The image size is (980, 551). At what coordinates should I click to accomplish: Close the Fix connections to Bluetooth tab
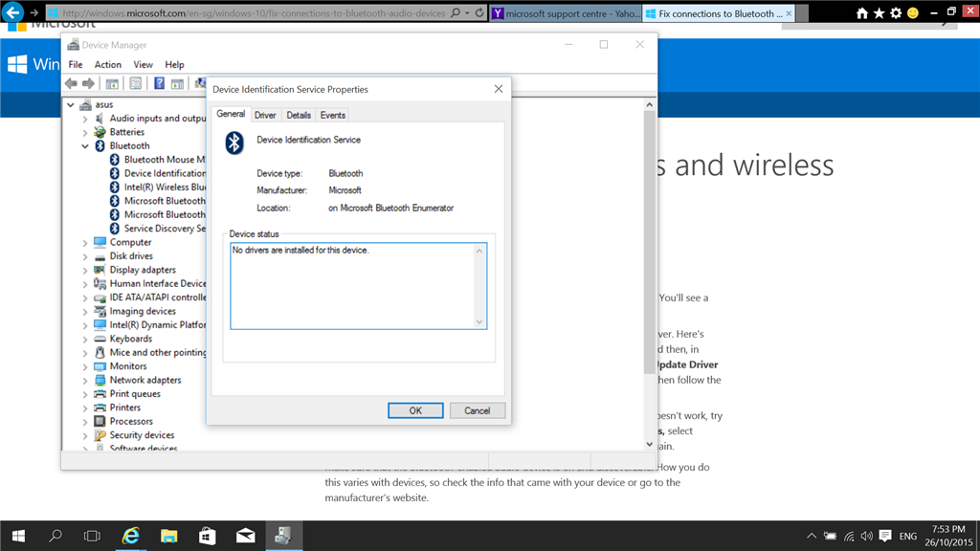click(x=789, y=13)
